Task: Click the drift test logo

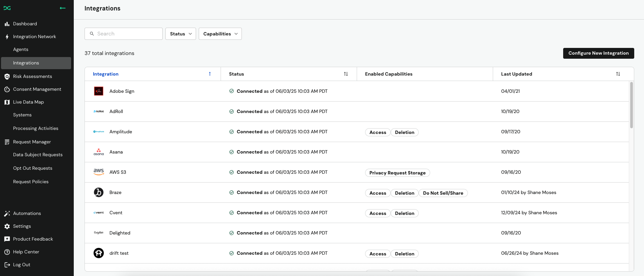Action: [99, 253]
